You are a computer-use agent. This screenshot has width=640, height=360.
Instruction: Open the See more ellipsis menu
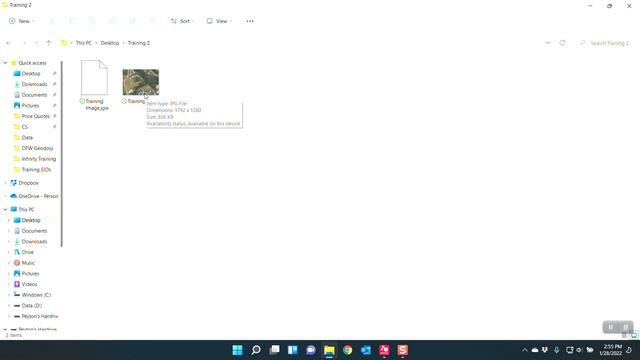(250, 21)
